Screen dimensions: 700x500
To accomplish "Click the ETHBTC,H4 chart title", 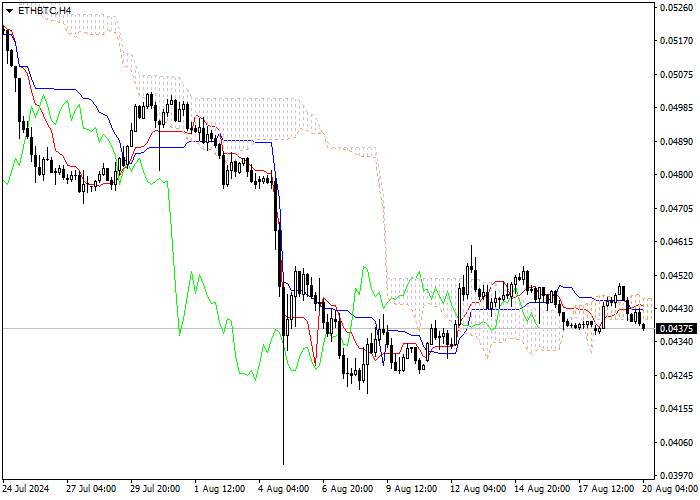I will point(44,10).
